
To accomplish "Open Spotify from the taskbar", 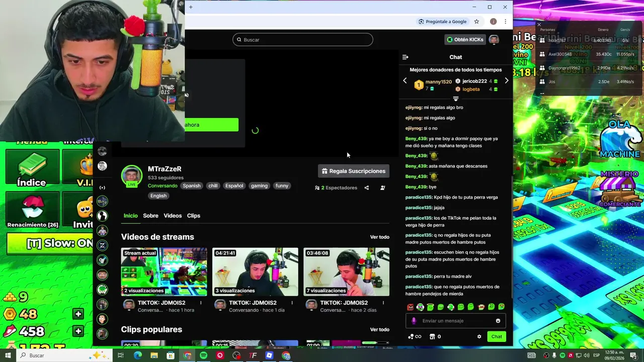I will (x=203, y=355).
